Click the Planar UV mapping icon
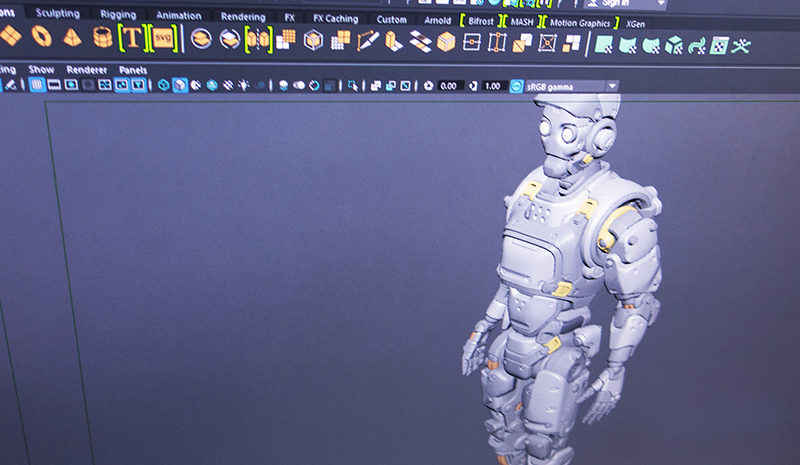 [x=604, y=45]
